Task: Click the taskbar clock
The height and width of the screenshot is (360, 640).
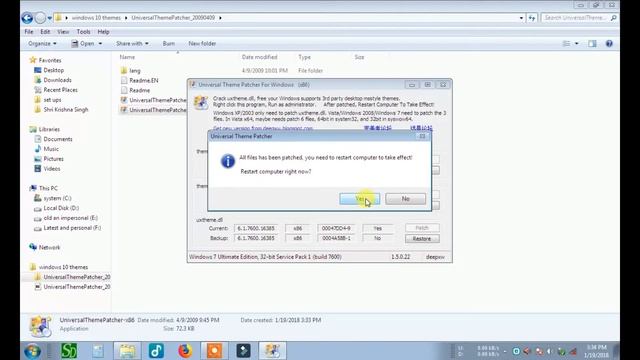Action: click(x=597, y=351)
